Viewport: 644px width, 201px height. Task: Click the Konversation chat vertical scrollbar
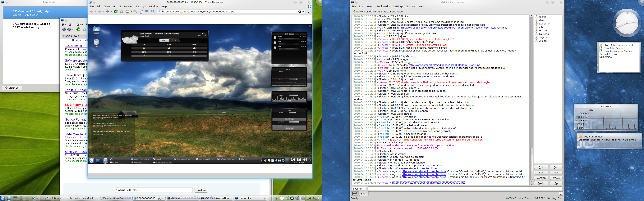coord(531,100)
